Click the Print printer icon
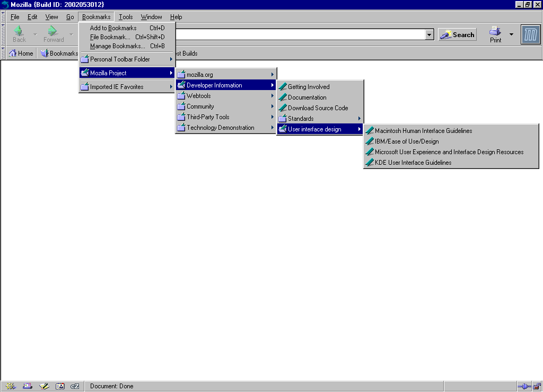 495,31
